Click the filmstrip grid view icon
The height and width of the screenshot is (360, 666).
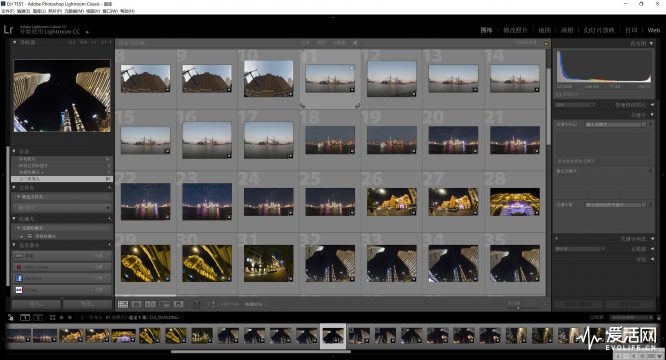tap(53, 317)
